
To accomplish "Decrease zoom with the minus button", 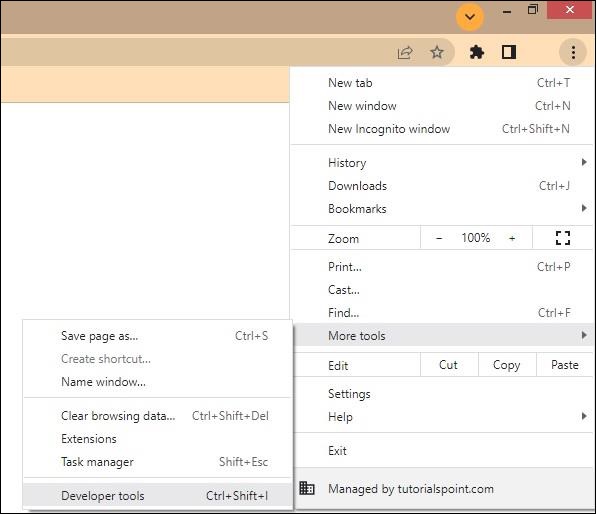I will click(x=439, y=238).
